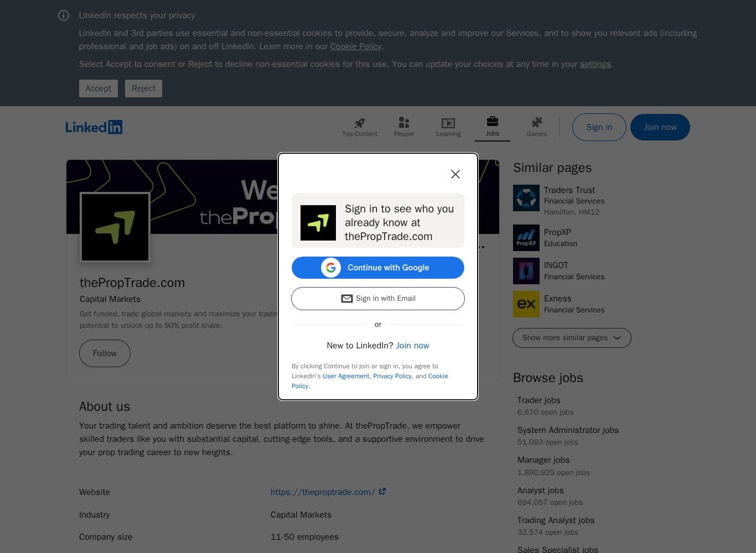Browse Trading Analyst jobs
This screenshot has width=756, height=553.
[x=556, y=520]
